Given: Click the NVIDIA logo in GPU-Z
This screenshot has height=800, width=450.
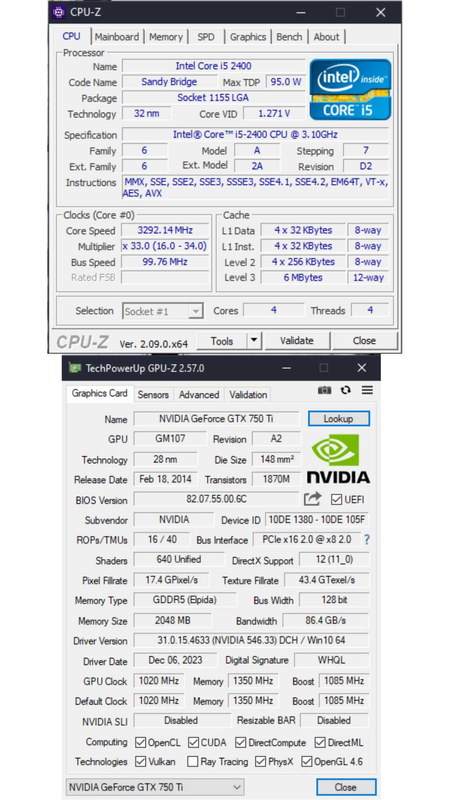Looking at the screenshot, I should (x=338, y=459).
